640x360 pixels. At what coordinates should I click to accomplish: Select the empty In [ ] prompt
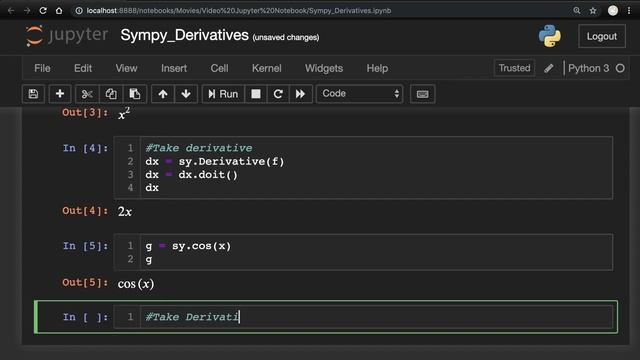[x=85, y=317]
